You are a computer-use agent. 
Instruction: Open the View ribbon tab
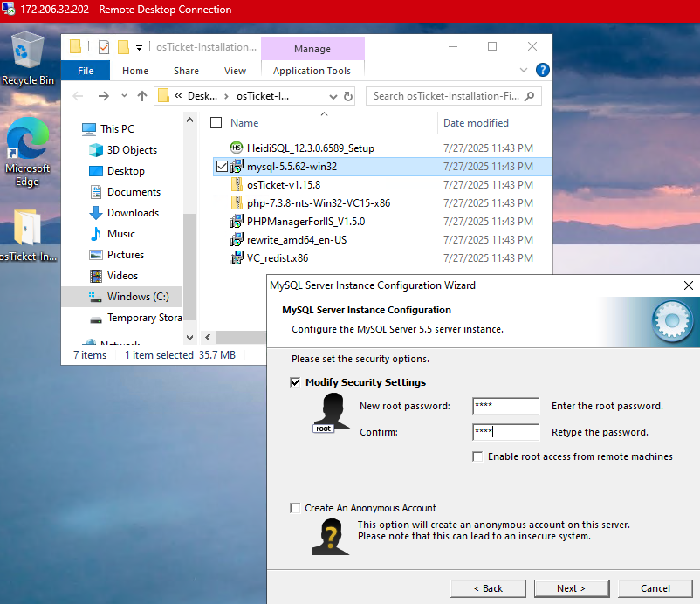click(236, 71)
